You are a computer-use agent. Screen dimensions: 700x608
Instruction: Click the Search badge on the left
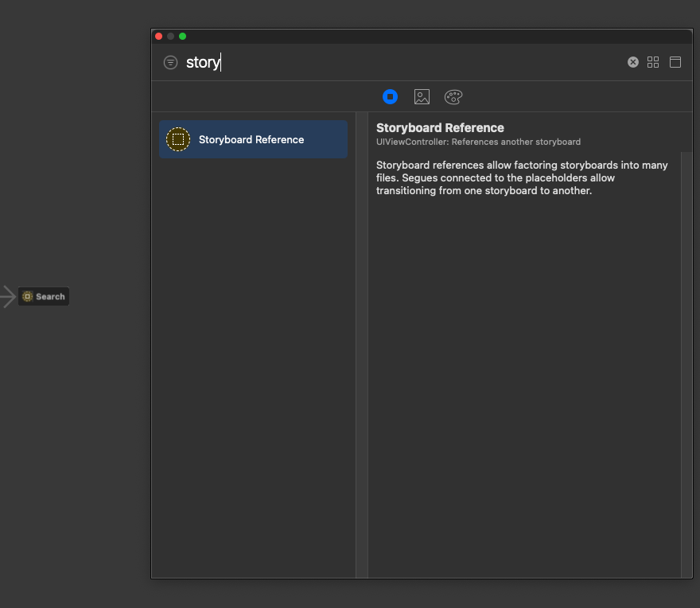point(43,296)
